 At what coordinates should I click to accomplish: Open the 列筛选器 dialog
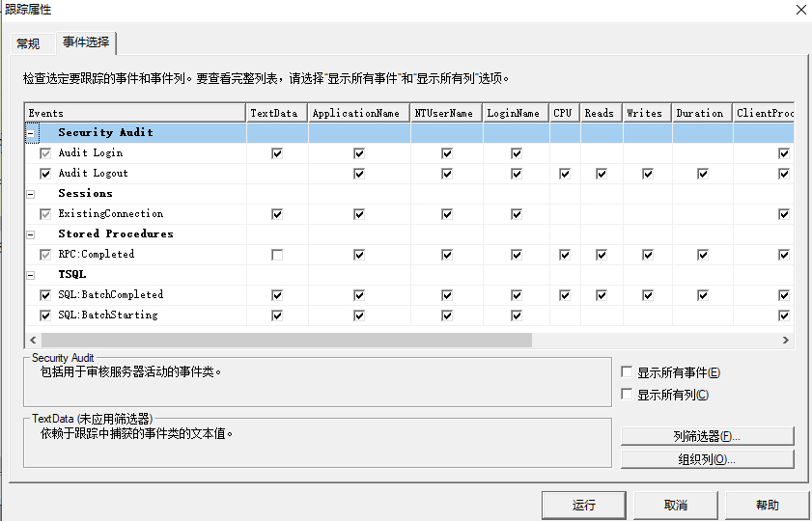click(x=707, y=436)
